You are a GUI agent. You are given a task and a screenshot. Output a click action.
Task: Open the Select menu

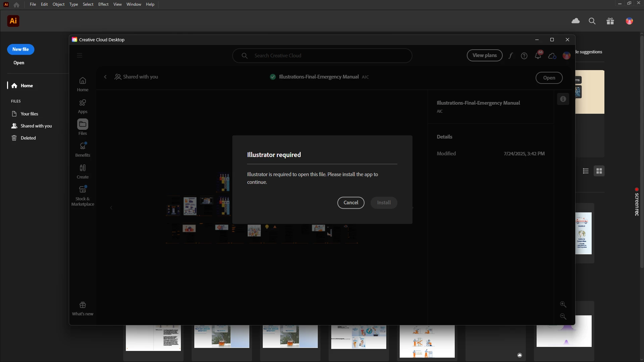(88, 4)
